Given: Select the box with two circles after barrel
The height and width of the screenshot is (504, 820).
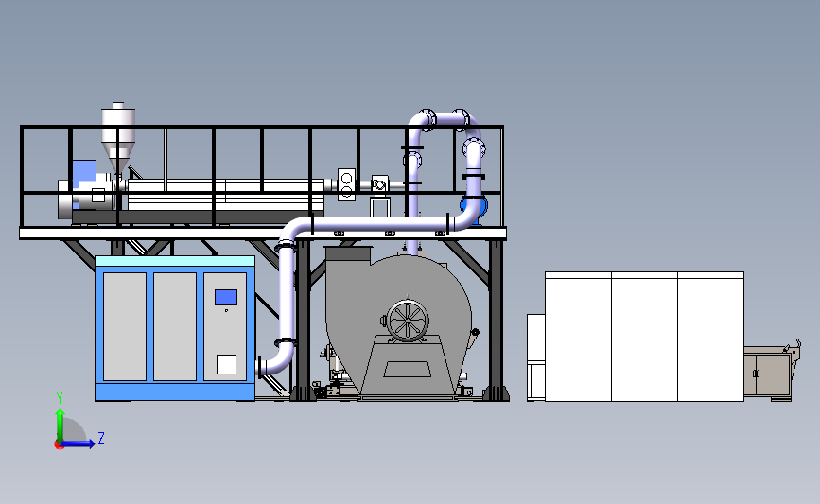Looking at the screenshot, I should [346, 184].
